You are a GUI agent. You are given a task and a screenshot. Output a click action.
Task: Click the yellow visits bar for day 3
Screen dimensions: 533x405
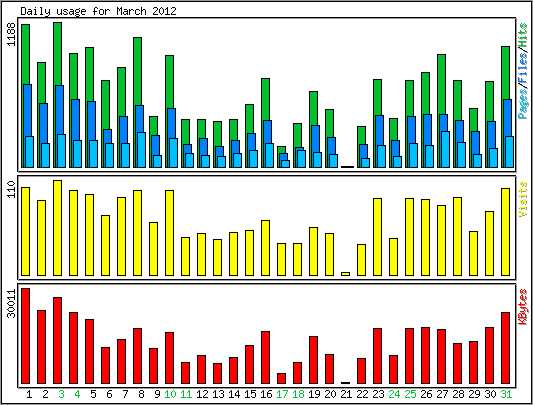[57, 228]
